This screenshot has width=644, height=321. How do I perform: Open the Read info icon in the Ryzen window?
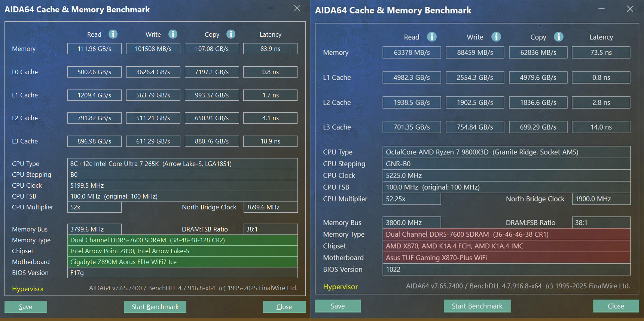coord(432,37)
